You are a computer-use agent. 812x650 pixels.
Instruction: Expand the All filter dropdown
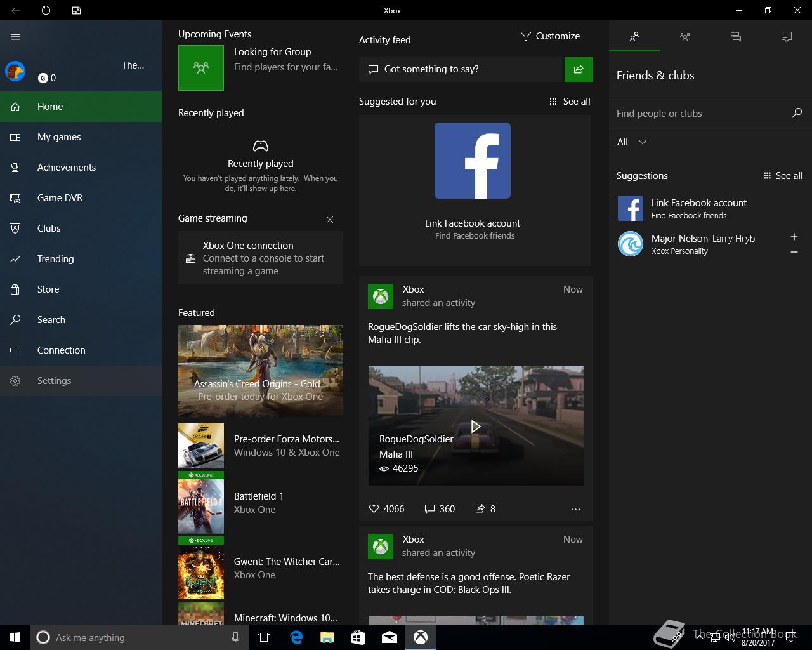click(x=632, y=142)
